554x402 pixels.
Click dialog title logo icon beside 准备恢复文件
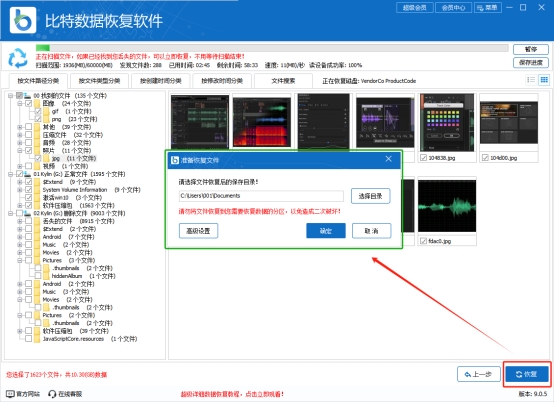(x=175, y=160)
